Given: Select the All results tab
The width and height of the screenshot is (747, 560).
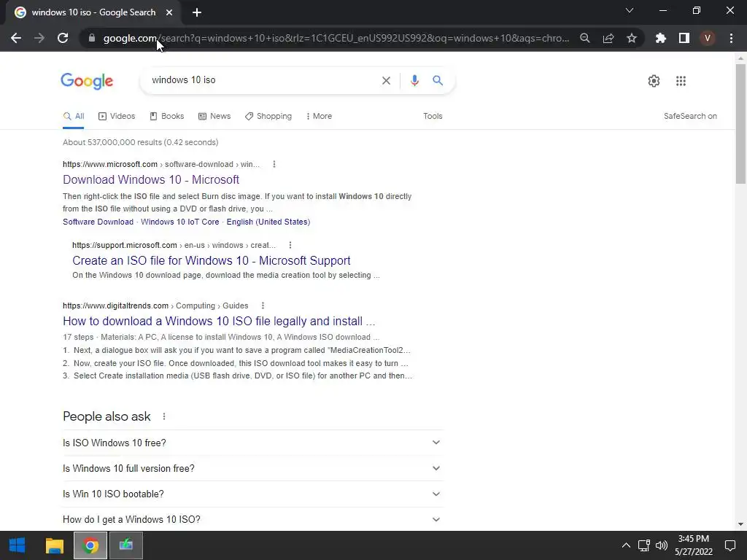Looking at the screenshot, I should (74, 116).
